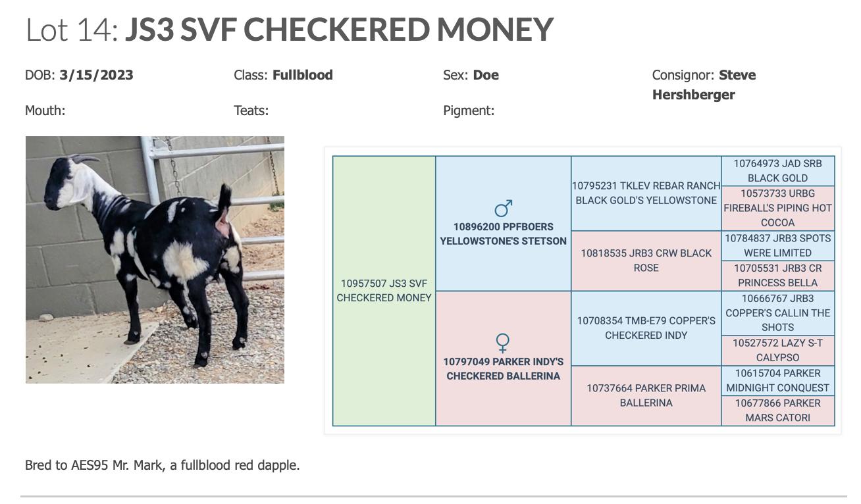Image resolution: width=861 pixels, height=504 pixels.
Task: Click the male symbol icon in pedigree
Action: 503,209
